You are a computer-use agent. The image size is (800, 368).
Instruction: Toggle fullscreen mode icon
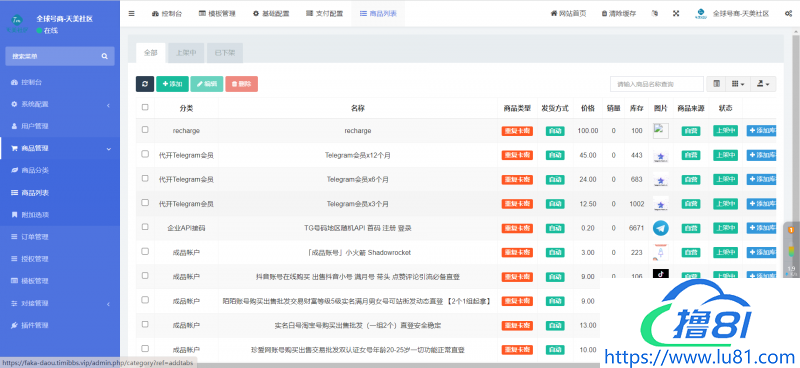tap(676, 14)
